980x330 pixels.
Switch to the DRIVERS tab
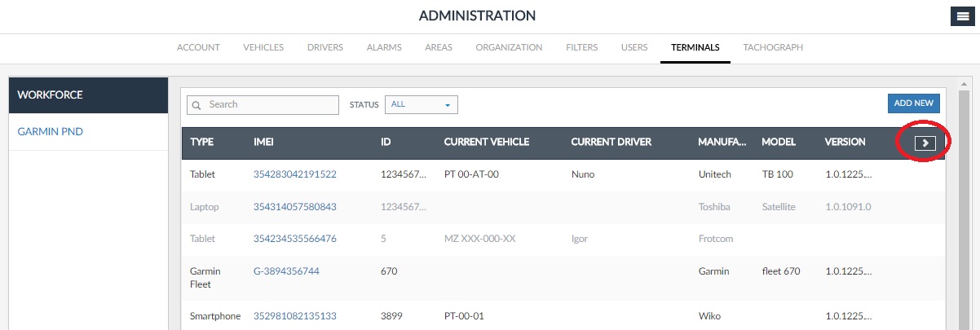pos(324,47)
